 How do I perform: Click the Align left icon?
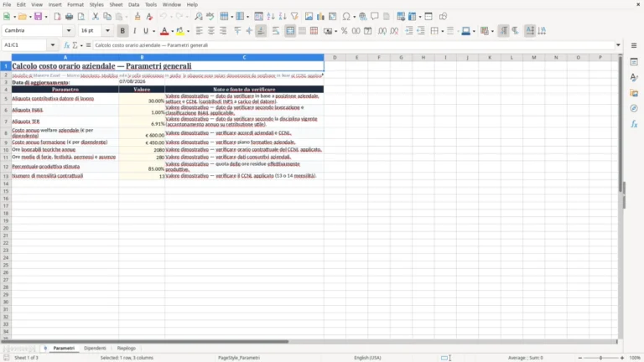click(200, 31)
